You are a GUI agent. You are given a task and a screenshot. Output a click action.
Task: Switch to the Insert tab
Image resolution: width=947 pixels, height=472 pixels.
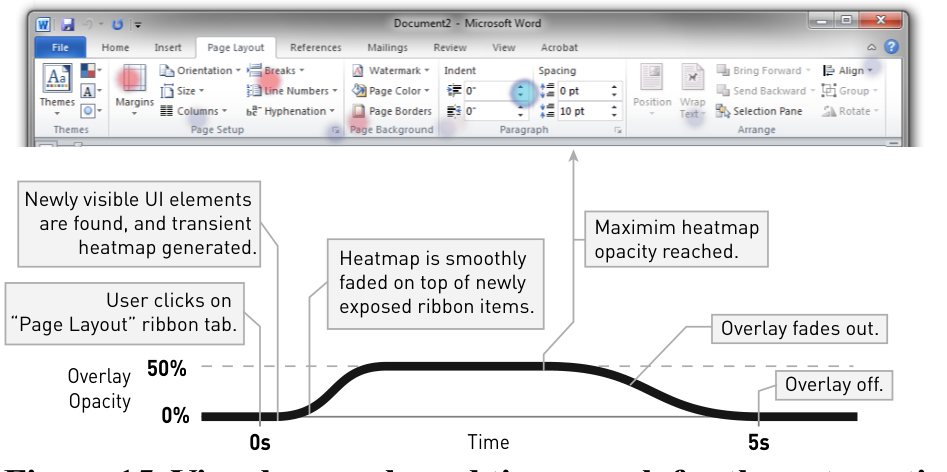[167, 48]
